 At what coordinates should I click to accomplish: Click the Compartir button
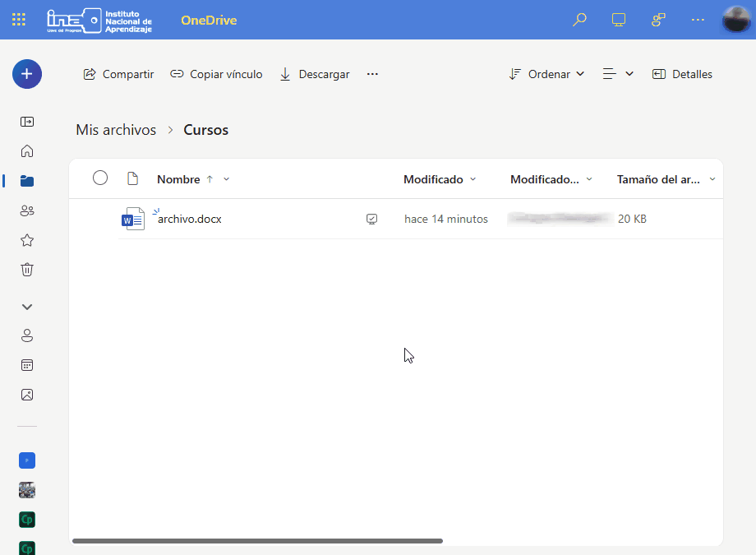(x=119, y=74)
